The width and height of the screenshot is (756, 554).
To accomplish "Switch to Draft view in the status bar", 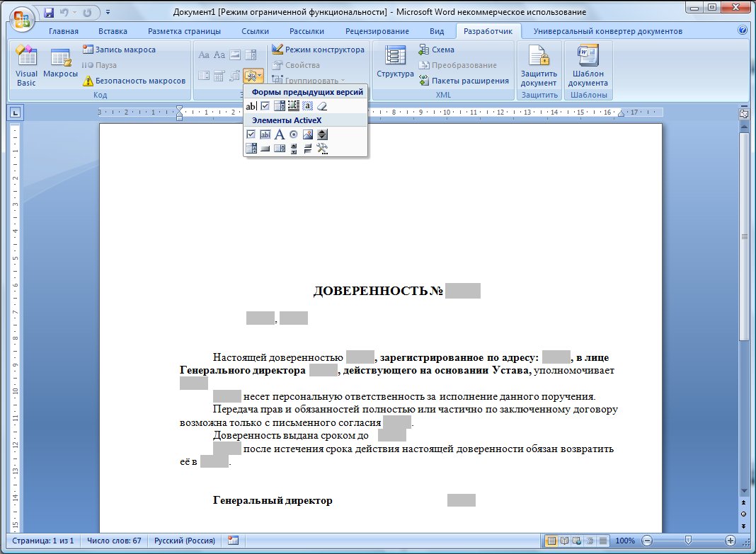I will [602, 541].
